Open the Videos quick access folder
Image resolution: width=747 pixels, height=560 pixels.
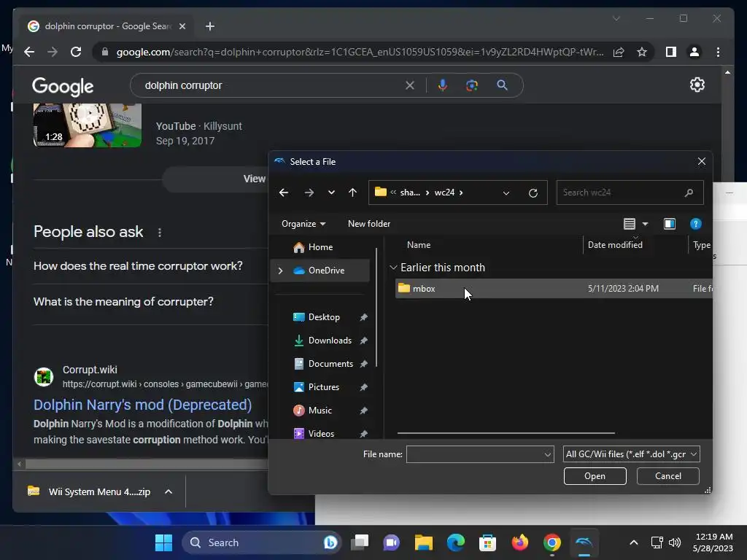[321, 434]
